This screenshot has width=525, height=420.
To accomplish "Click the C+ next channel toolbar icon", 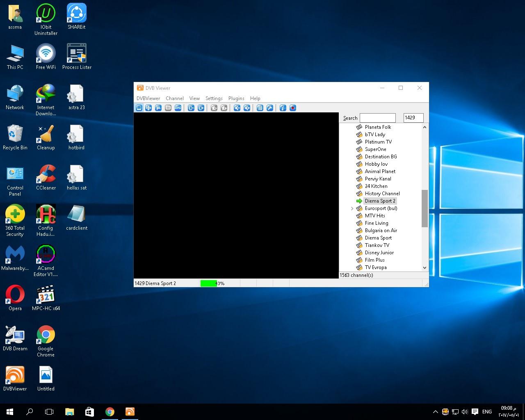I will point(201,108).
